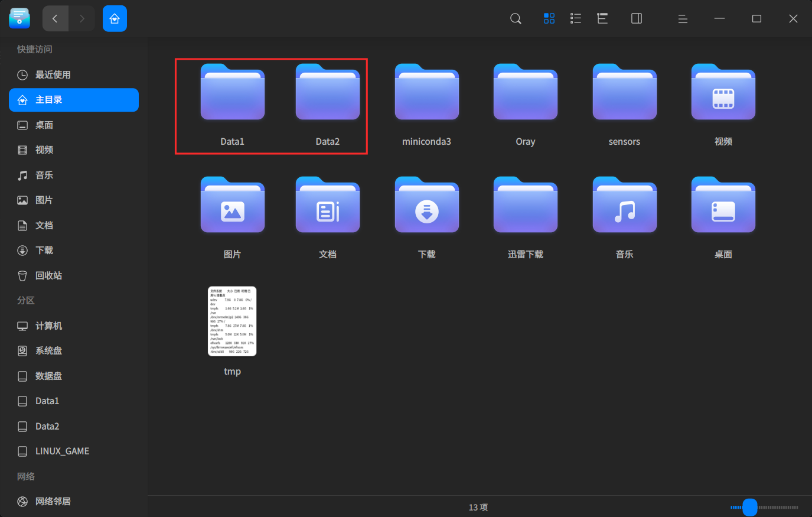
Task: Select the 下载 folder in the main pane
Action: point(427,204)
